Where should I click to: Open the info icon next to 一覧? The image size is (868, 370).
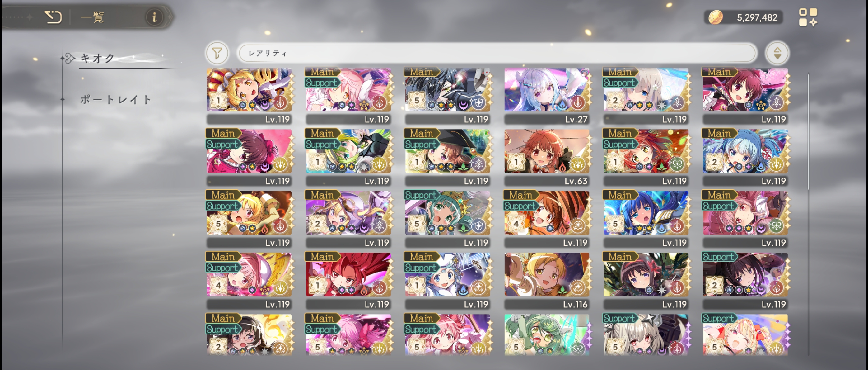pyautogui.click(x=154, y=17)
